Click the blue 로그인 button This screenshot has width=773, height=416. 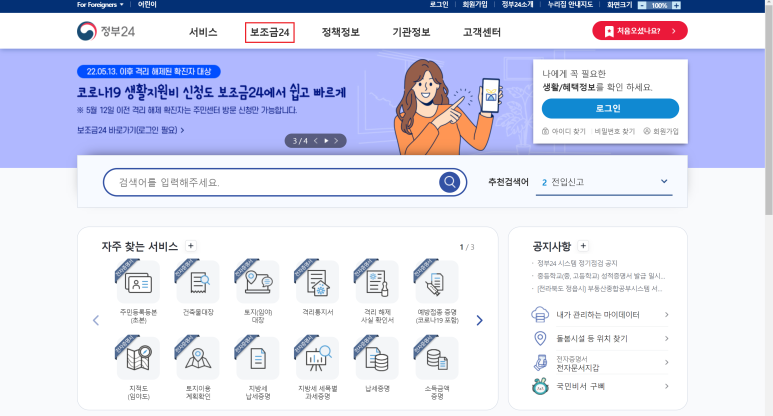coord(610,108)
